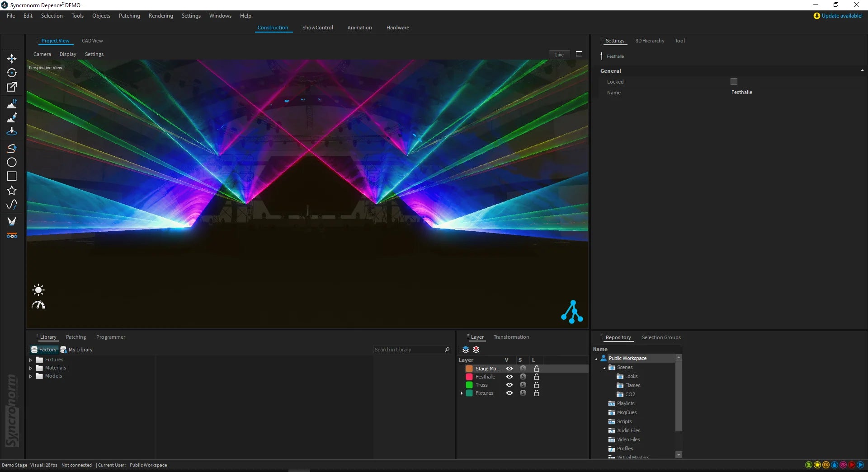Open the Patching menu
This screenshot has height=472, width=868.
pyautogui.click(x=129, y=16)
